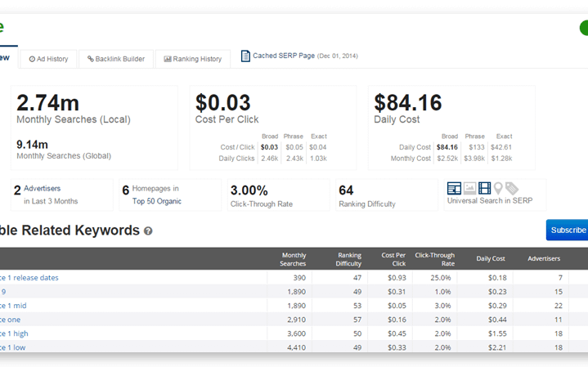Click the image results icon in Universal Search
Viewport: 588px width, 367px height.
click(469, 188)
